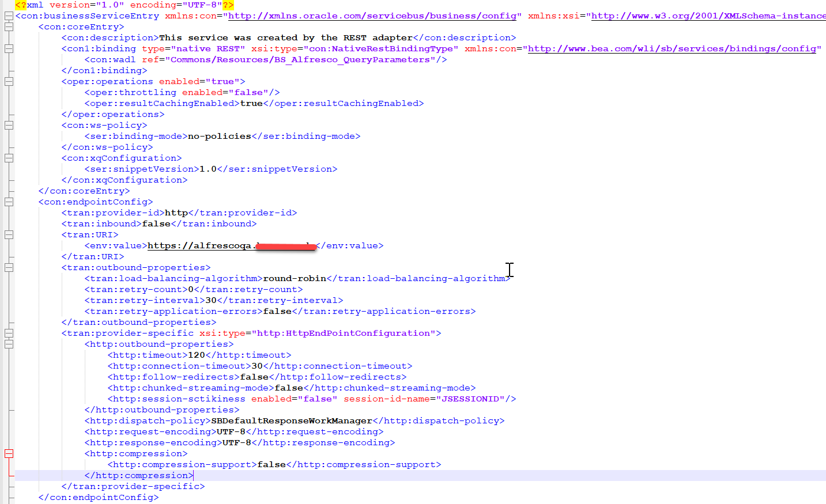Collapse the root businessServiceEntry fold marker
Viewport: 826px width, 504px height.
pyautogui.click(x=8, y=16)
